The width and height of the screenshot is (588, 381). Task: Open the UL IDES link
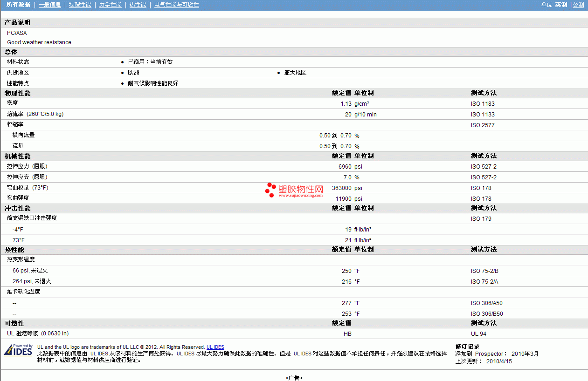tap(215, 347)
